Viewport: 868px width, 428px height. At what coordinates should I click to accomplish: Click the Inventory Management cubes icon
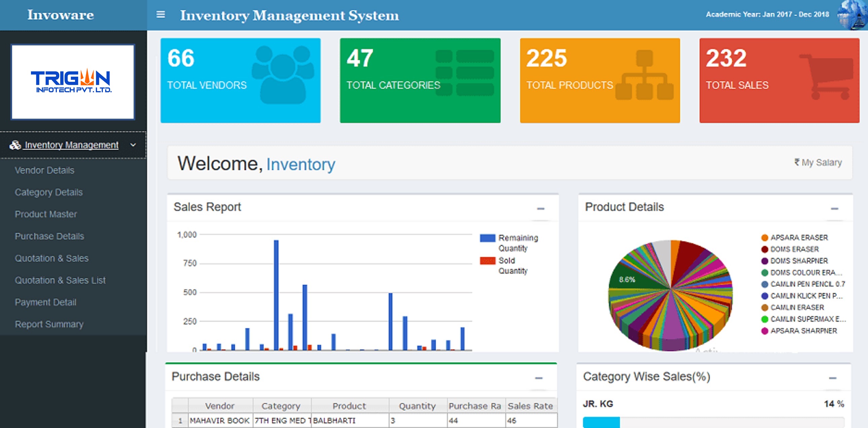point(15,145)
